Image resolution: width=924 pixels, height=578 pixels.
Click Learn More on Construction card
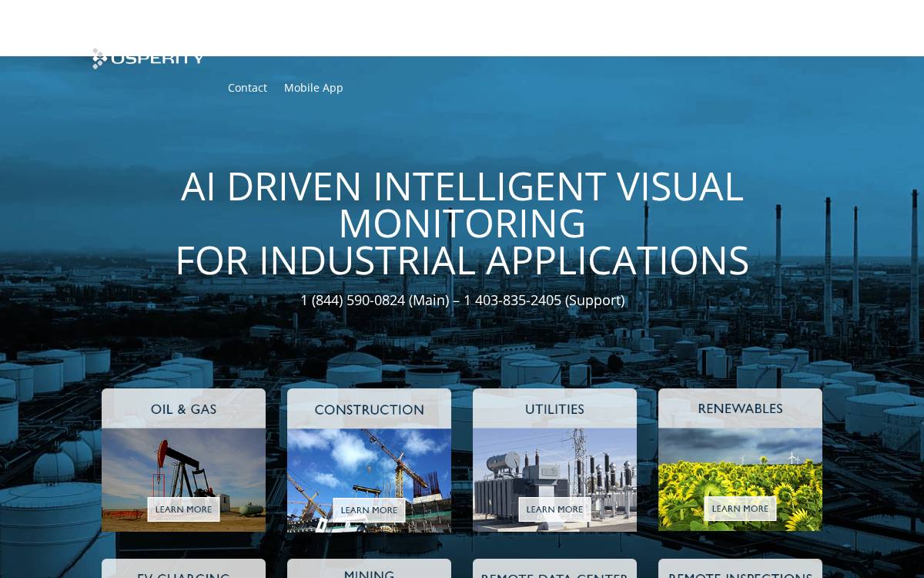click(x=369, y=510)
